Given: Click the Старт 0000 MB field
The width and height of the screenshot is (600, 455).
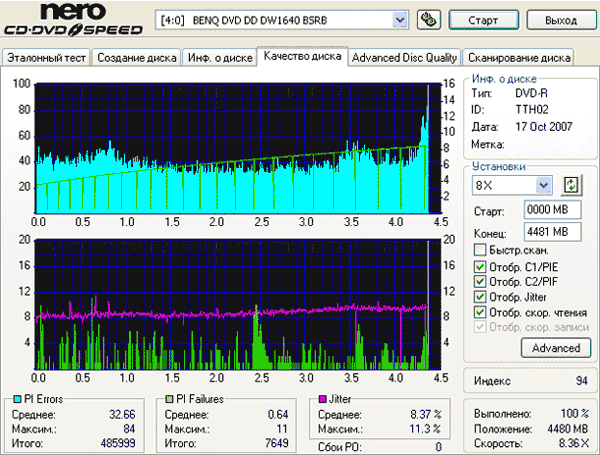Looking at the screenshot, I should coord(552,210).
